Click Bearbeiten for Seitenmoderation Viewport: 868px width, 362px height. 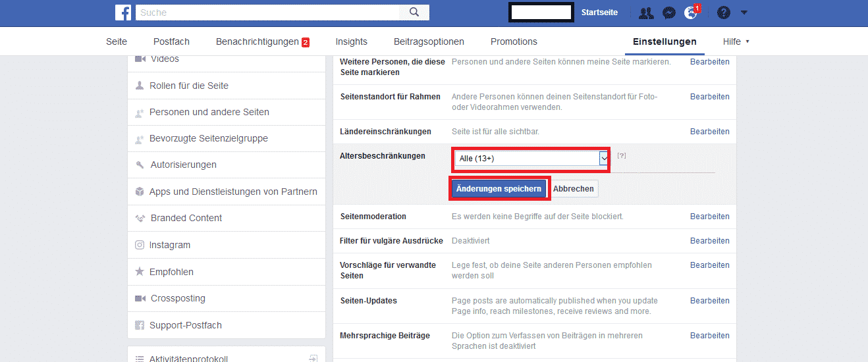(710, 217)
